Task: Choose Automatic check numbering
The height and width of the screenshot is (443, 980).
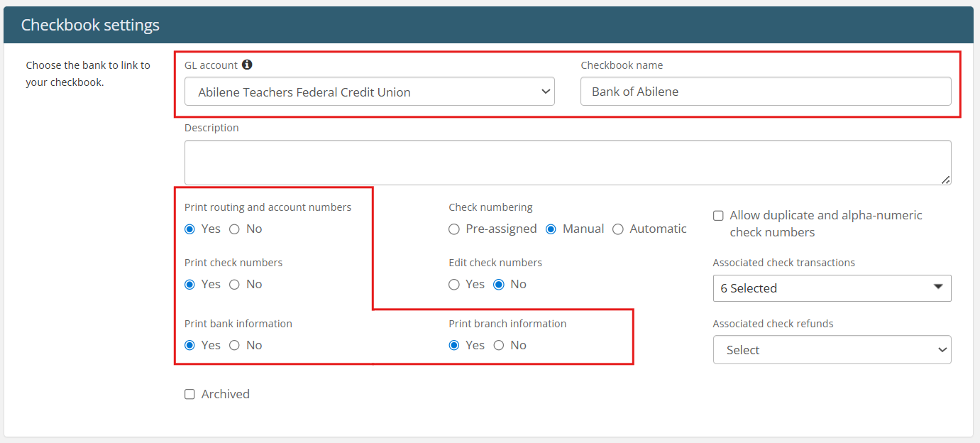Action: 618,229
